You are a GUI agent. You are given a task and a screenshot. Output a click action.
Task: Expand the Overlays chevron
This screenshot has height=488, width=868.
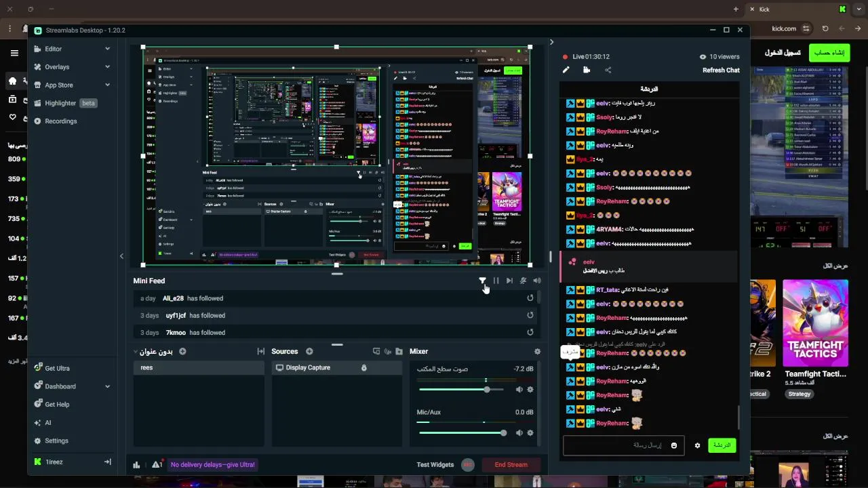tap(107, 67)
